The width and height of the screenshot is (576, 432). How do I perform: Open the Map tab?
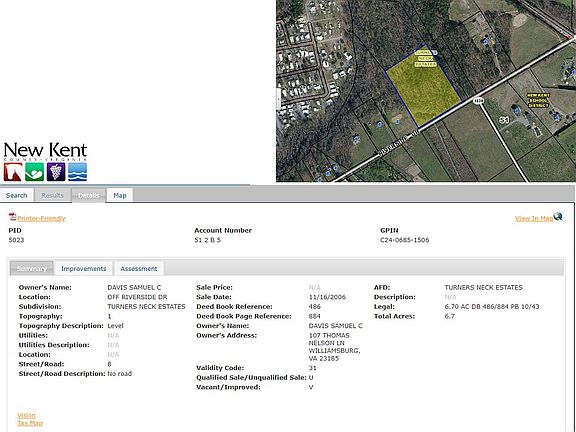(x=120, y=195)
